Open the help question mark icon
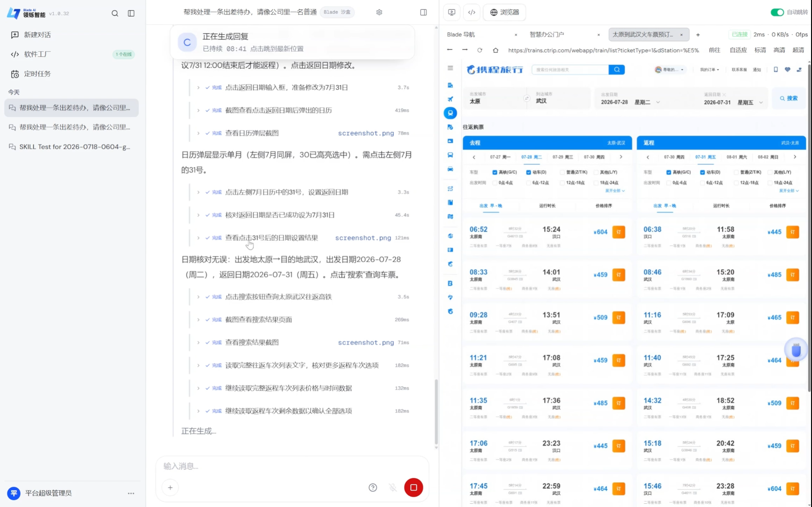The height and width of the screenshot is (507, 812). [x=372, y=487]
